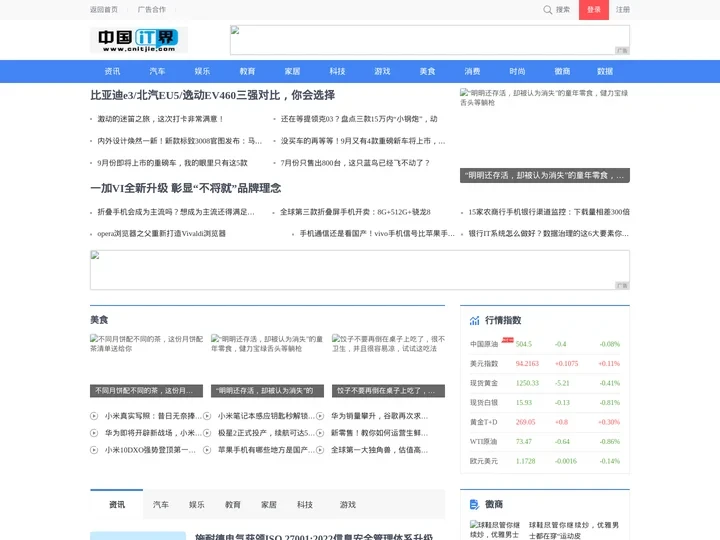Open article 还在等提领克03

click(359, 119)
